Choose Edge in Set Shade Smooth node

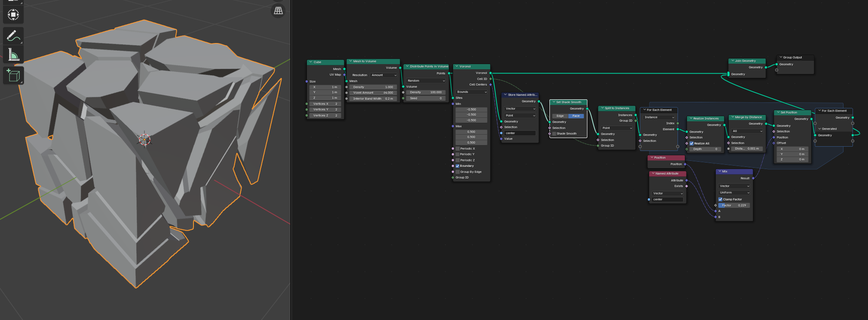(x=560, y=116)
